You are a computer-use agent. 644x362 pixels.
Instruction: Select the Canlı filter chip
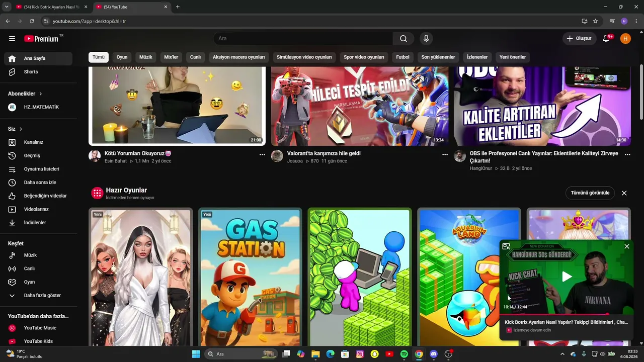pos(195,57)
